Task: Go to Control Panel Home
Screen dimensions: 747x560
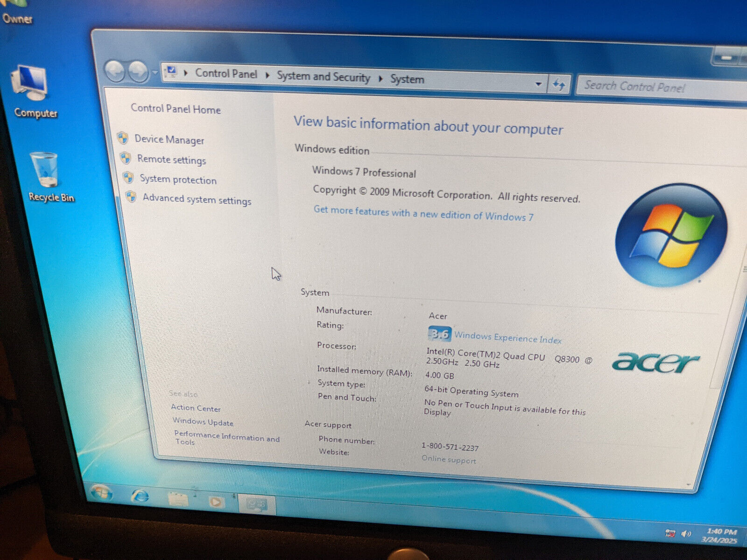Action: pos(176,109)
